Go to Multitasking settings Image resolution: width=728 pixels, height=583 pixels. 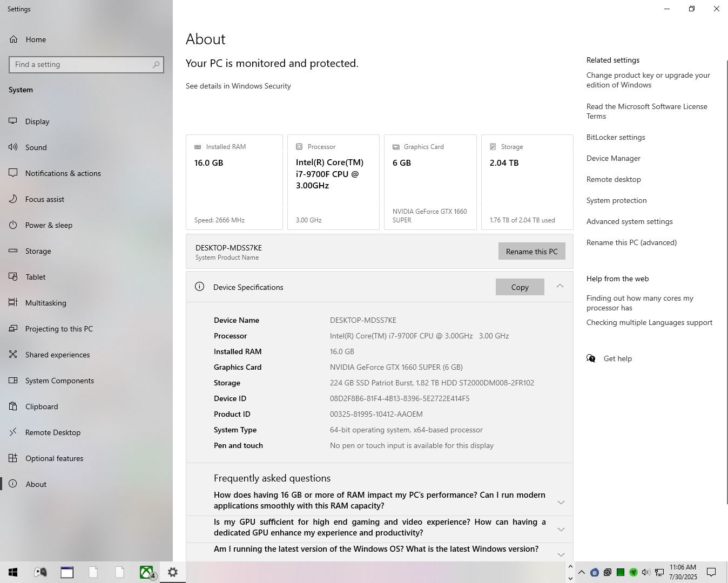(x=46, y=303)
